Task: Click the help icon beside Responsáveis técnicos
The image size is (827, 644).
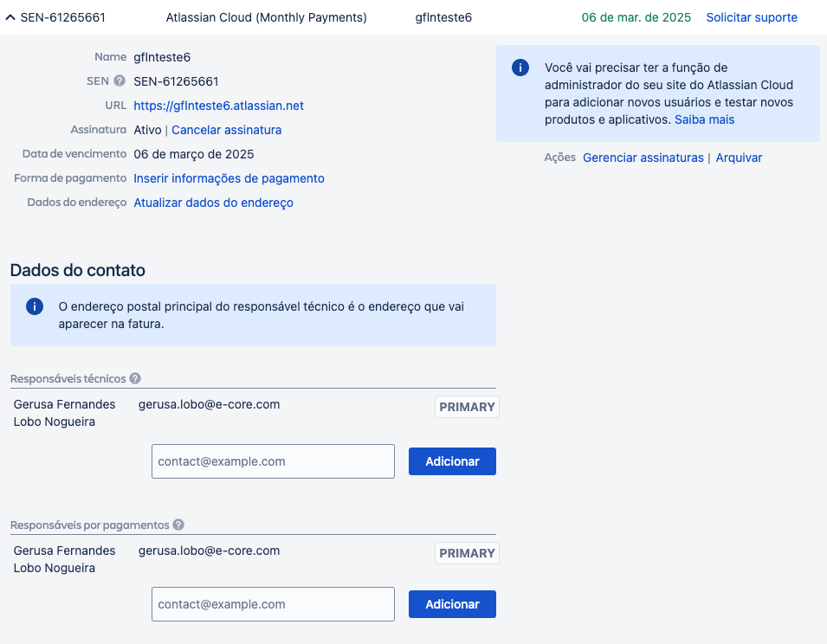Action: [x=135, y=378]
